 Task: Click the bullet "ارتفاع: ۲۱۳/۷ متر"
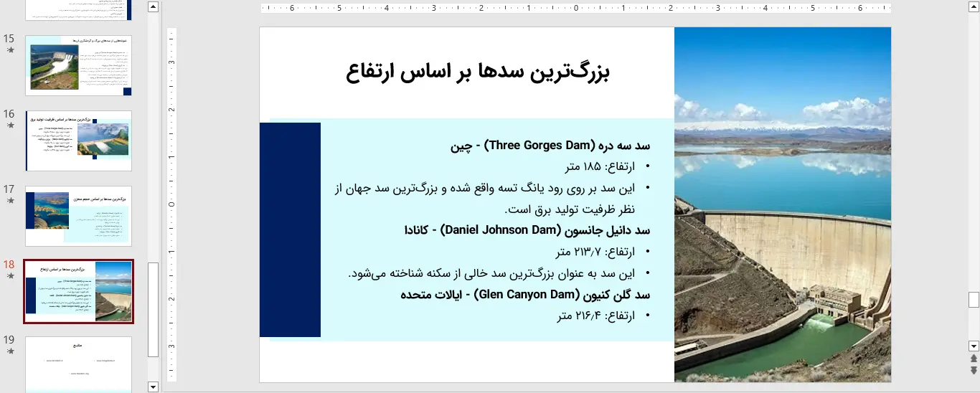click(x=596, y=252)
